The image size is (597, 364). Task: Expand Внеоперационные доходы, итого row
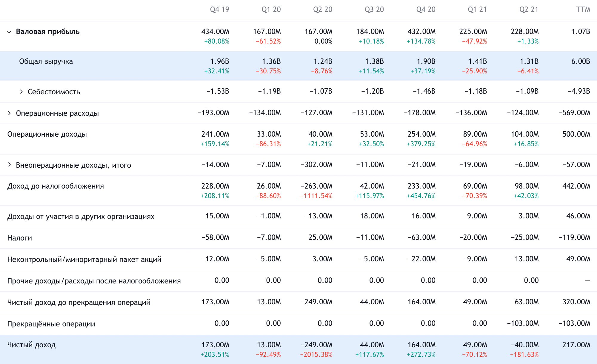(x=9, y=165)
